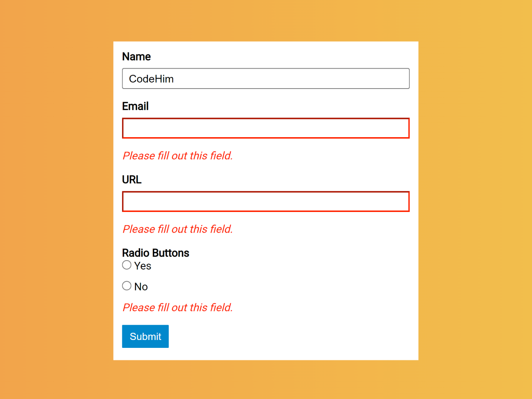Click the No option label text
The height and width of the screenshot is (399, 532).
(140, 286)
